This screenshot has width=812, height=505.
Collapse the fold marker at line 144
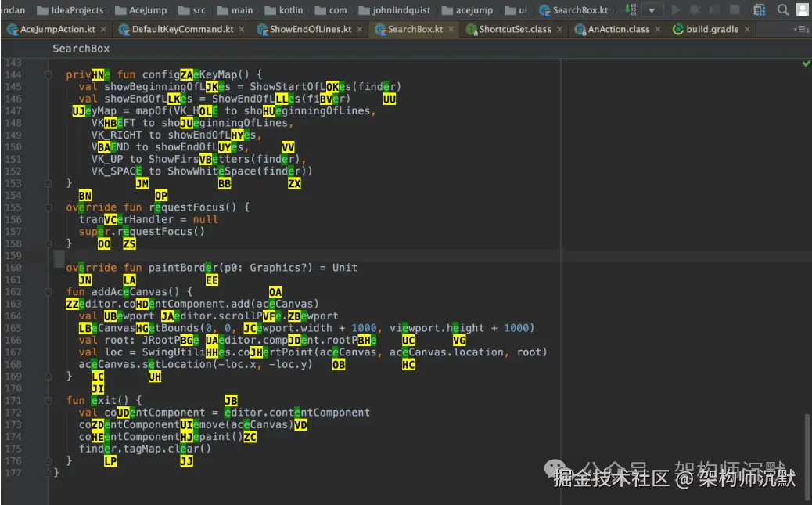click(49, 74)
